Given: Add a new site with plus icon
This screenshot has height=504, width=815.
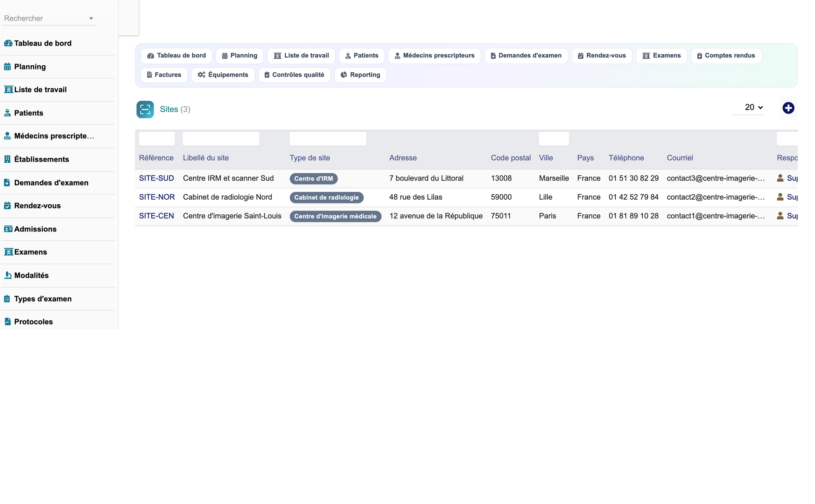Looking at the screenshot, I should [788, 108].
